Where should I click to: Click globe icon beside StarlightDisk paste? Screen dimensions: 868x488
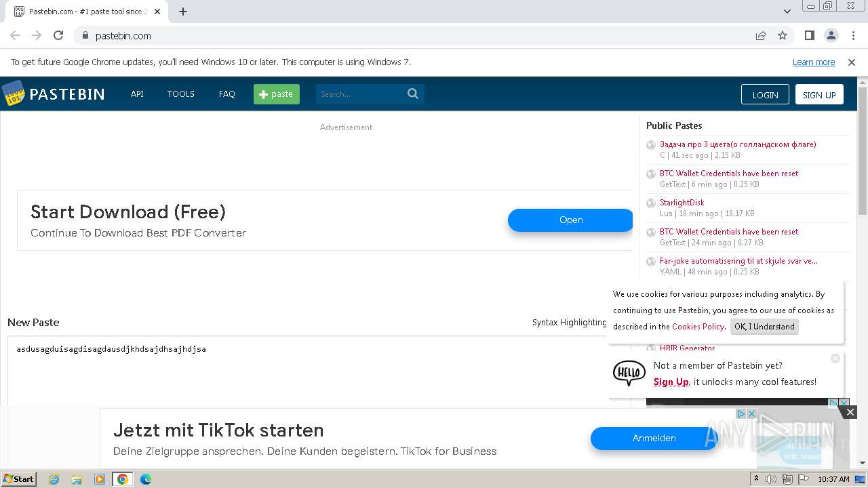(651, 203)
